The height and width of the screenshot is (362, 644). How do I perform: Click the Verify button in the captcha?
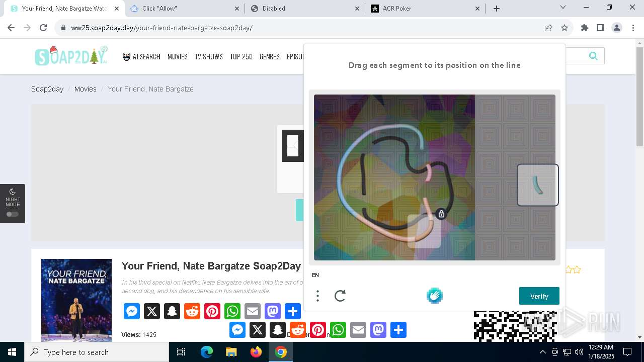pyautogui.click(x=539, y=296)
